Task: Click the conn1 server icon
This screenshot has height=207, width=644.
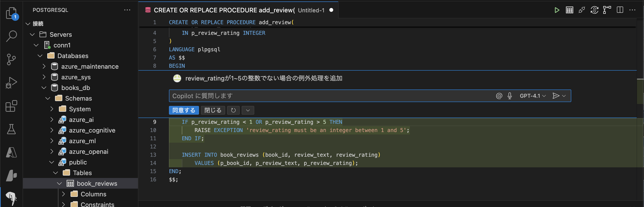Action: pos(47,45)
